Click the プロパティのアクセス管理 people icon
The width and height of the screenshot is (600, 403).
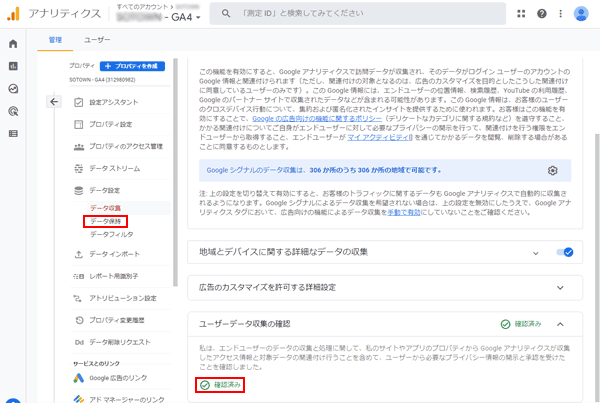click(78, 147)
